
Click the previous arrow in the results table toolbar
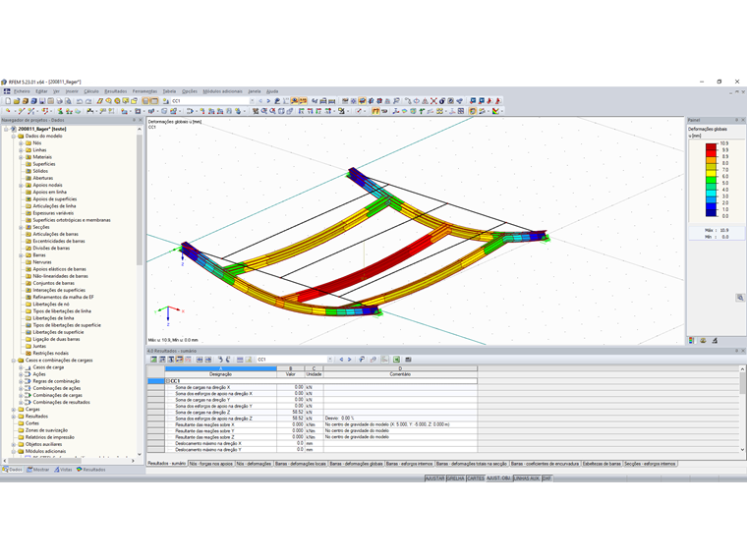pos(341,360)
